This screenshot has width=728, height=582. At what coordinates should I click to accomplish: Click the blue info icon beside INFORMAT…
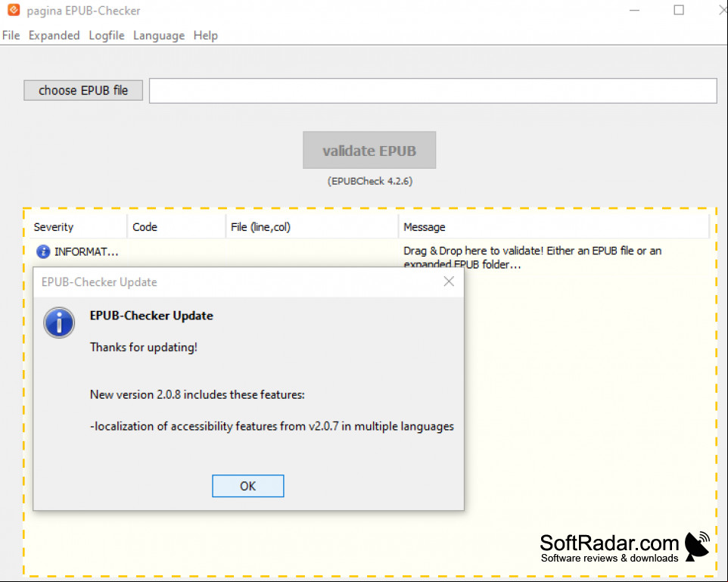pos(43,252)
